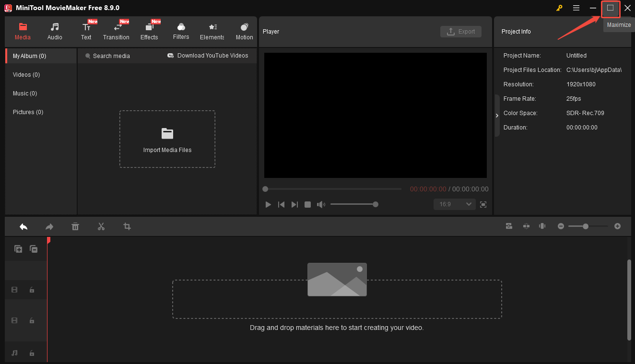The width and height of the screenshot is (635, 364).
Task: Open the Transition tab
Action: tap(116, 32)
